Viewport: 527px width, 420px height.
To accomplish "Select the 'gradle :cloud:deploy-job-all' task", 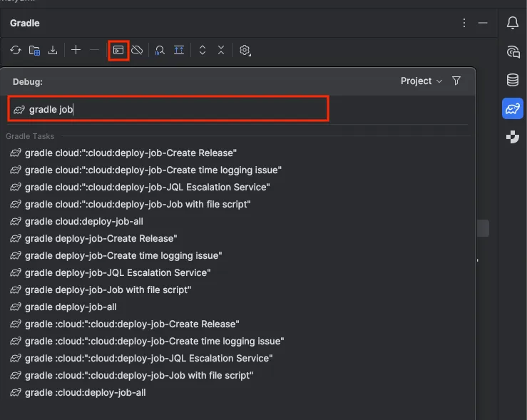I will coord(238,393).
